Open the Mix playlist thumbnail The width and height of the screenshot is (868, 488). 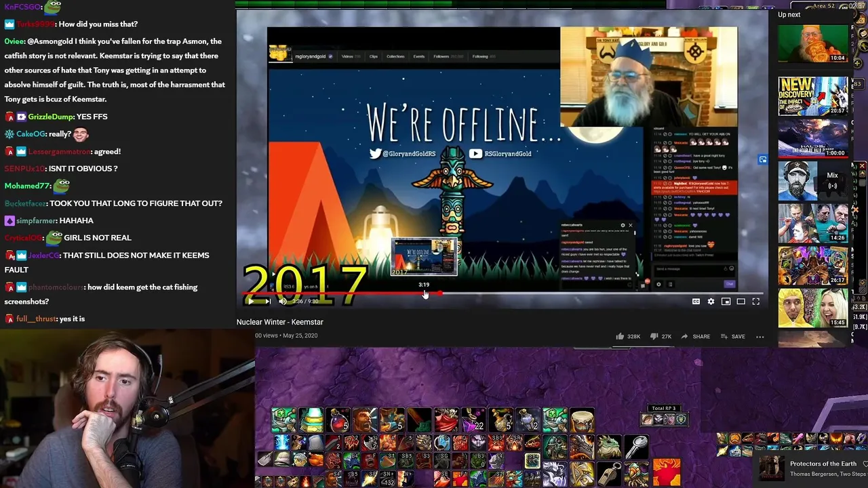[812, 181]
